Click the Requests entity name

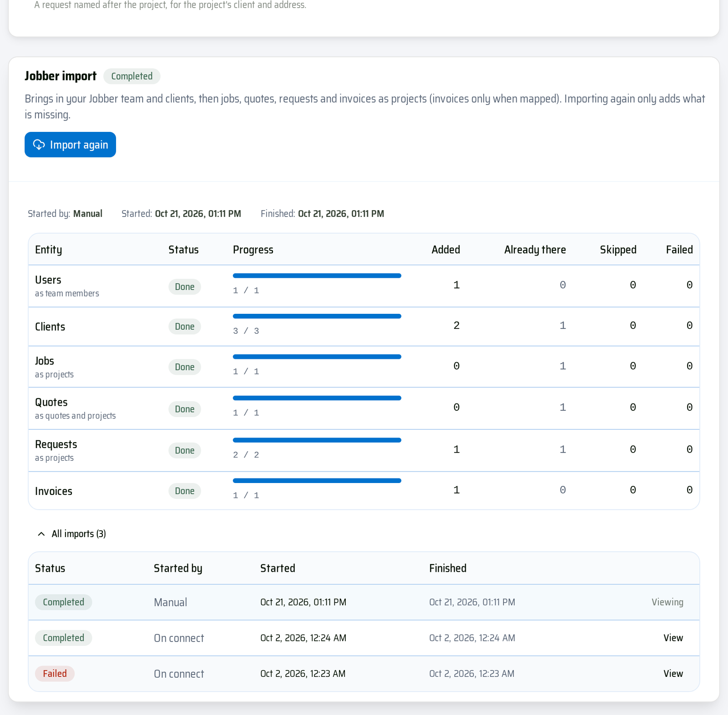[56, 444]
